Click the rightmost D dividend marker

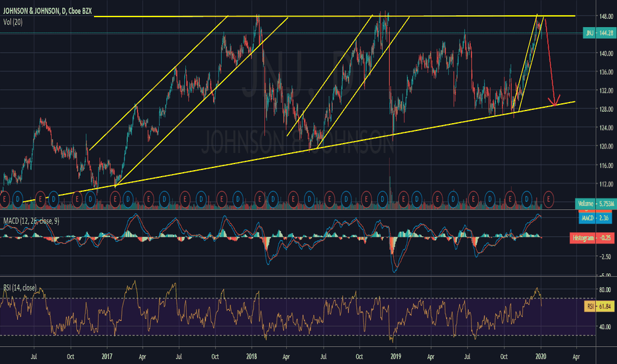tap(526, 199)
